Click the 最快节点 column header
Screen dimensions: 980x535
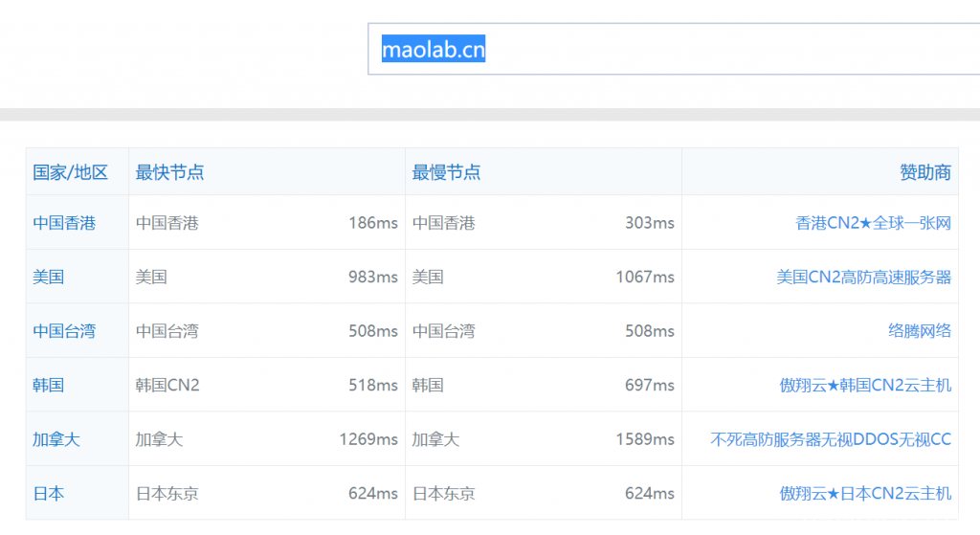coord(169,173)
